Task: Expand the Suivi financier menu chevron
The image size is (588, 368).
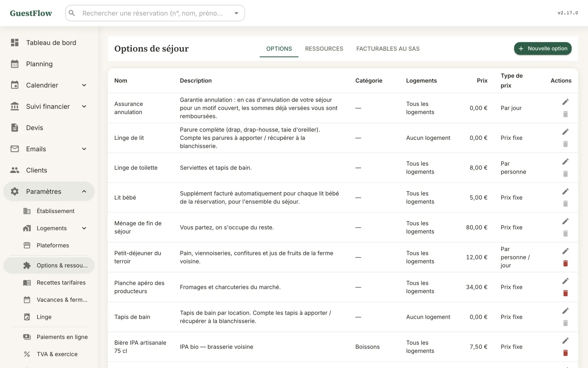Action: [x=84, y=107]
